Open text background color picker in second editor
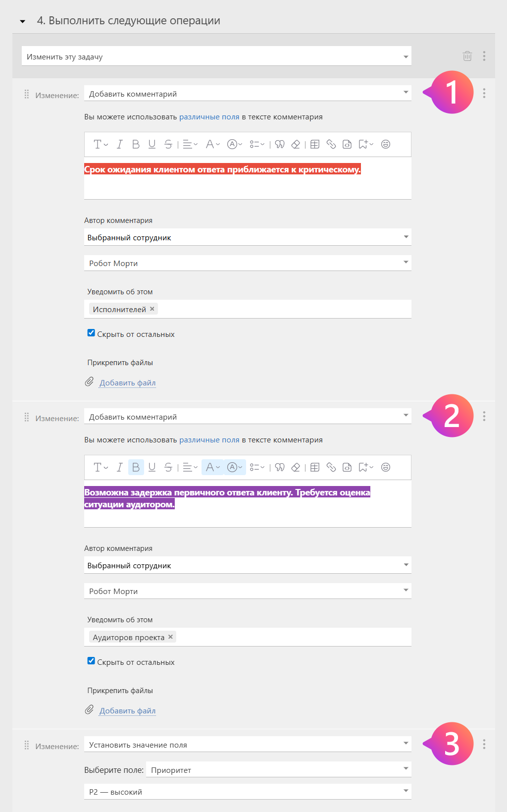The height and width of the screenshot is (812, 507). point(235,467)
